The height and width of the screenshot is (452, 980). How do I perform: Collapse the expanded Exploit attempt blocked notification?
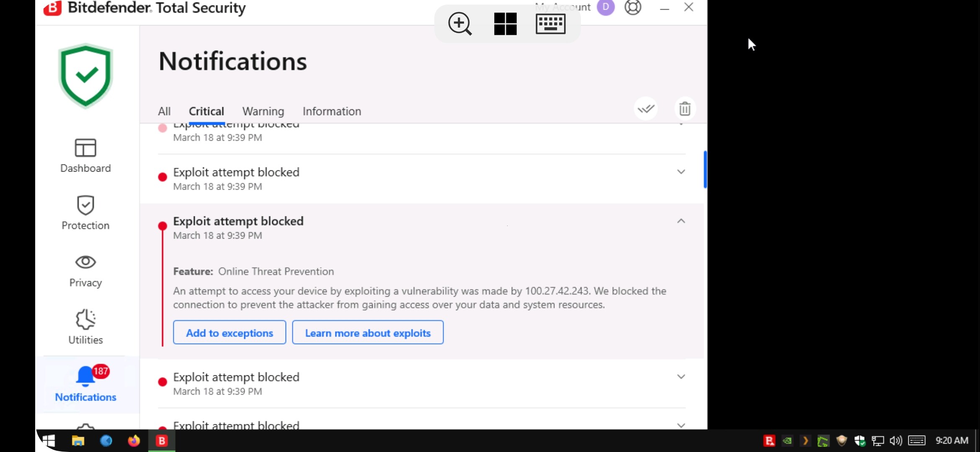pyautogui.click(x=681, y=221)
